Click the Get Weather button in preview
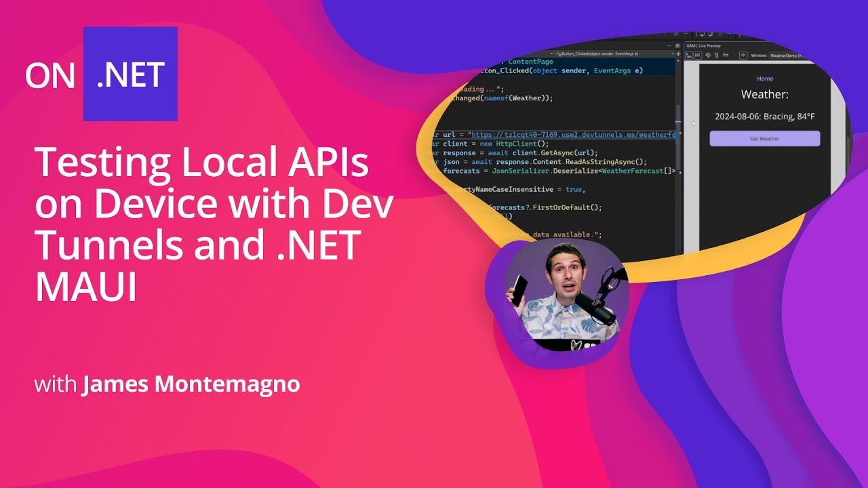 click(765, 138)
